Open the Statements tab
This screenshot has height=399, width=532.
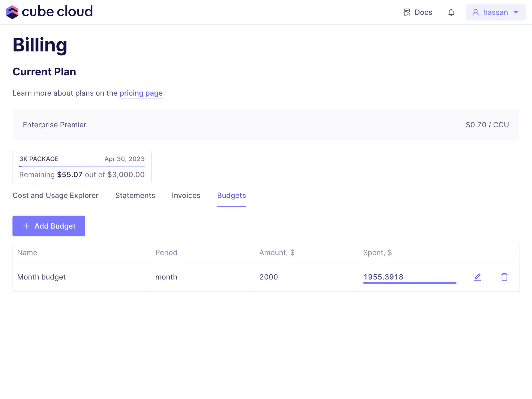tap(135, 195)
